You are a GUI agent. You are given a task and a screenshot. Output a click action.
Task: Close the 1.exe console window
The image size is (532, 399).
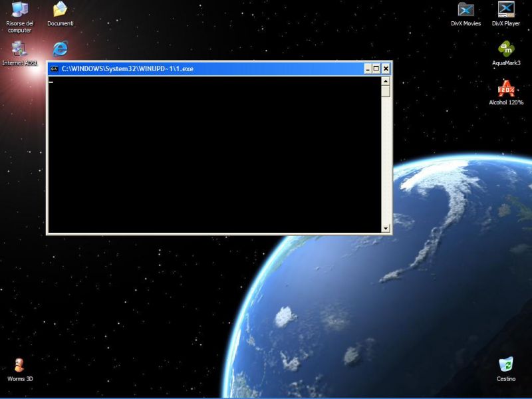(386, 69)
